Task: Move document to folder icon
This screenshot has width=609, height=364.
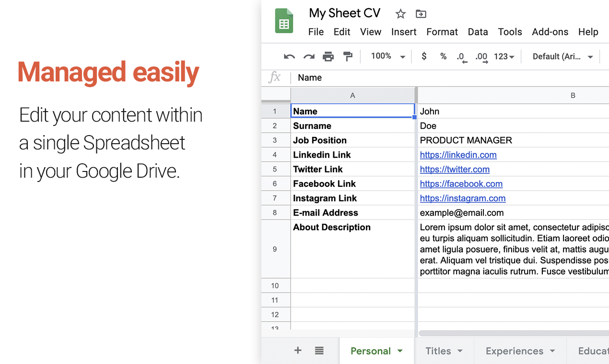Action: [421, 14]
